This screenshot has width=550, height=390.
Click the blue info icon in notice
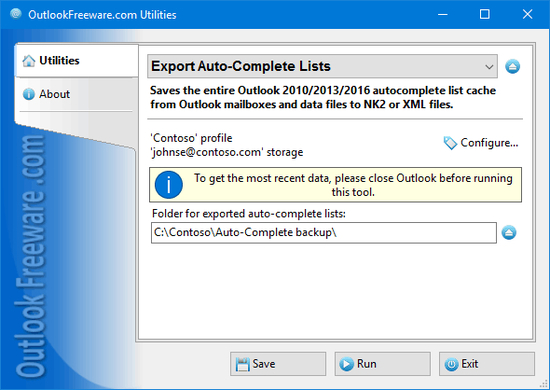pos(169,185)
